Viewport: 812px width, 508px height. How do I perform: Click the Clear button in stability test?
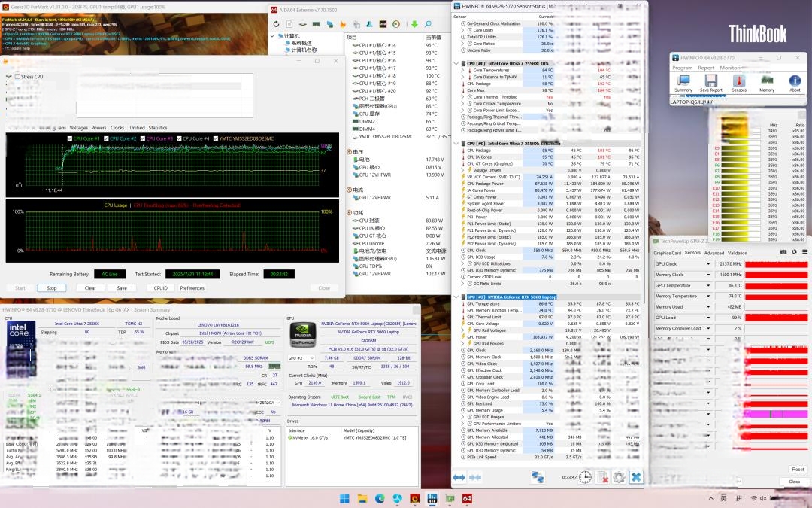pos(90,288)
